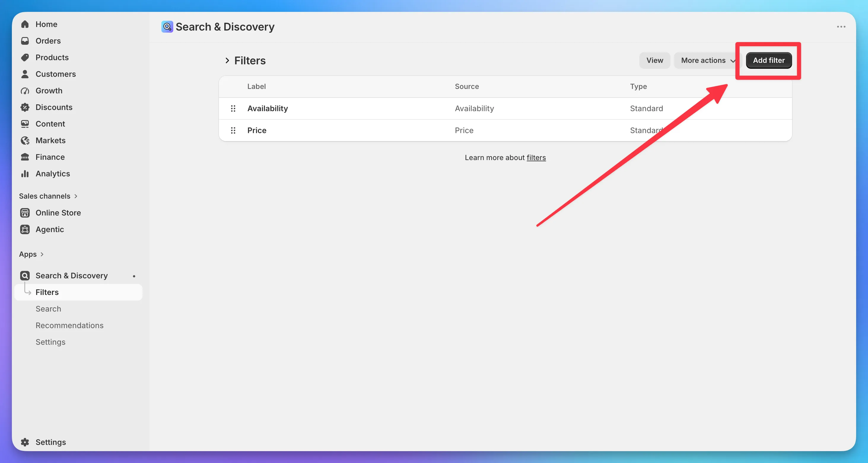
Task: Grab the drag handle for Price row
Action: tap(233, 130)
